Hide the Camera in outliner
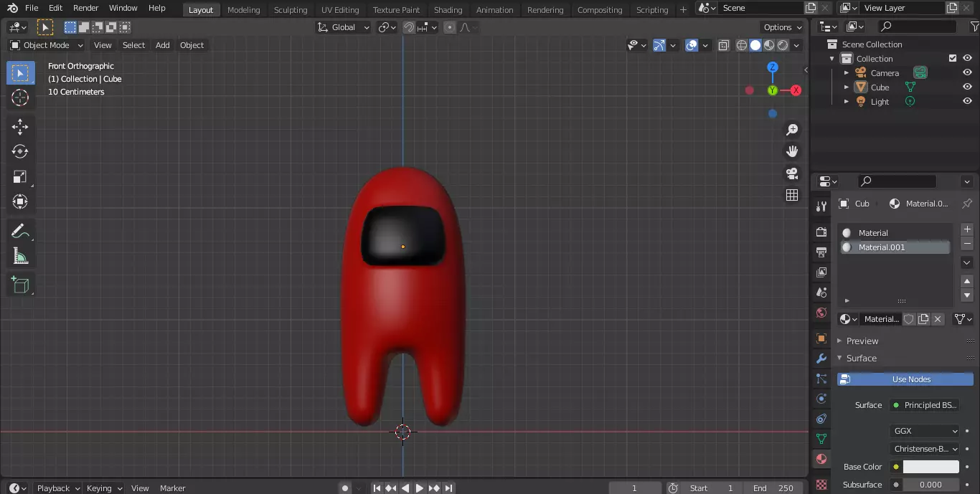Viewport: 980px width, 494px height. click(x=967, y=72)
